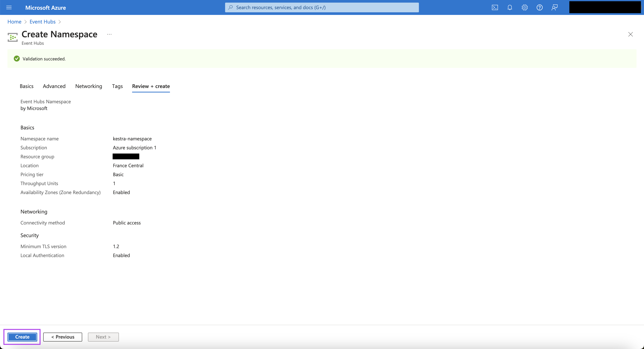Click the Microsoft Azure home icon
644x349 pixels.
pos(46,7)
